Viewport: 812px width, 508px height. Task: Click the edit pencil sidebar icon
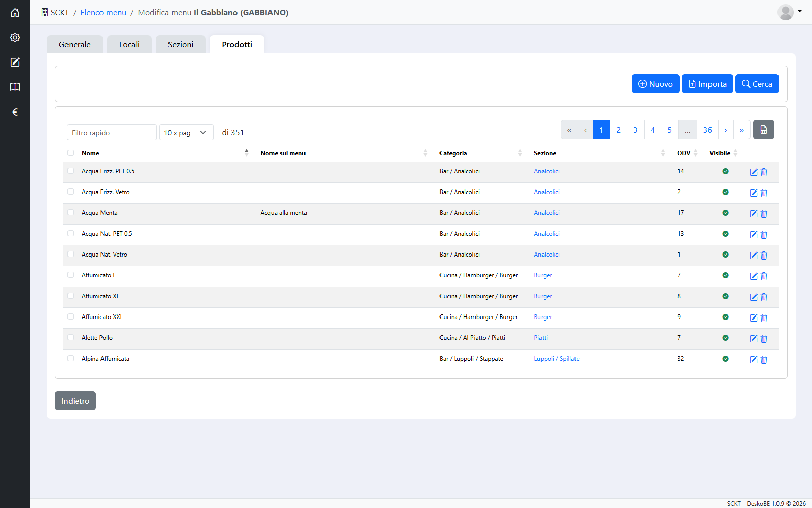[x=15, y=62]
